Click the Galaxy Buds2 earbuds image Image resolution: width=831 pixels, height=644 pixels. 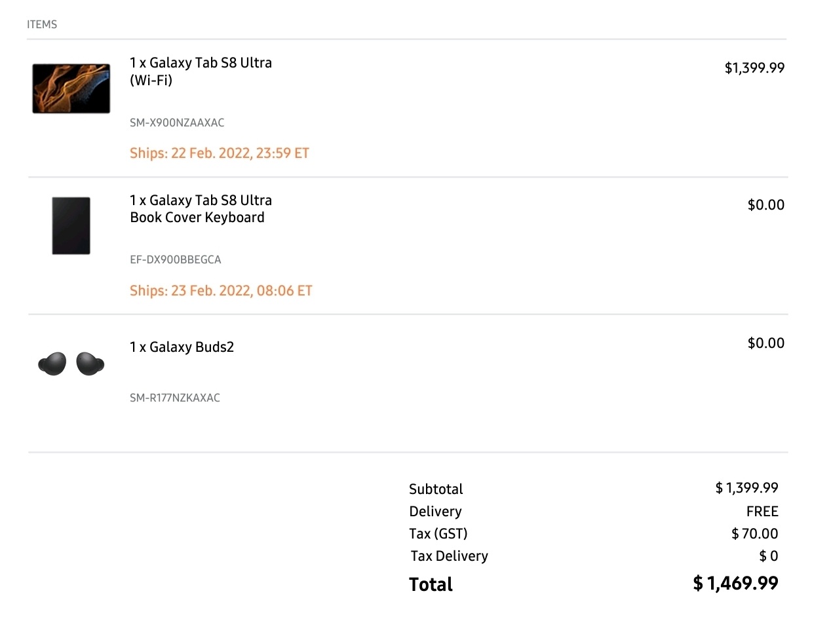point(71,364)
